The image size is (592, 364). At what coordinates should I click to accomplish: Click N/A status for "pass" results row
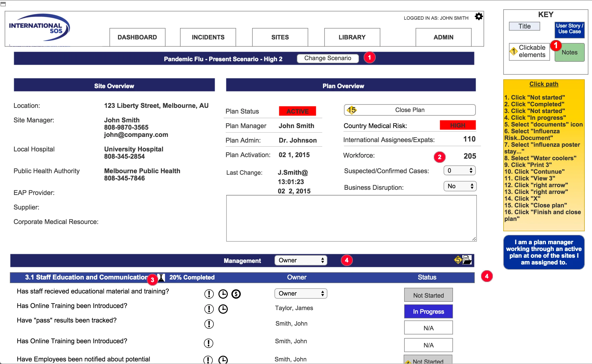tap(428, 328)
